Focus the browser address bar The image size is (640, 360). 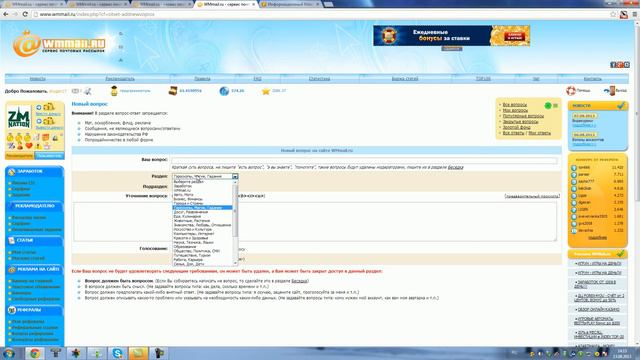pyautogui.click(x=320, y=14)
